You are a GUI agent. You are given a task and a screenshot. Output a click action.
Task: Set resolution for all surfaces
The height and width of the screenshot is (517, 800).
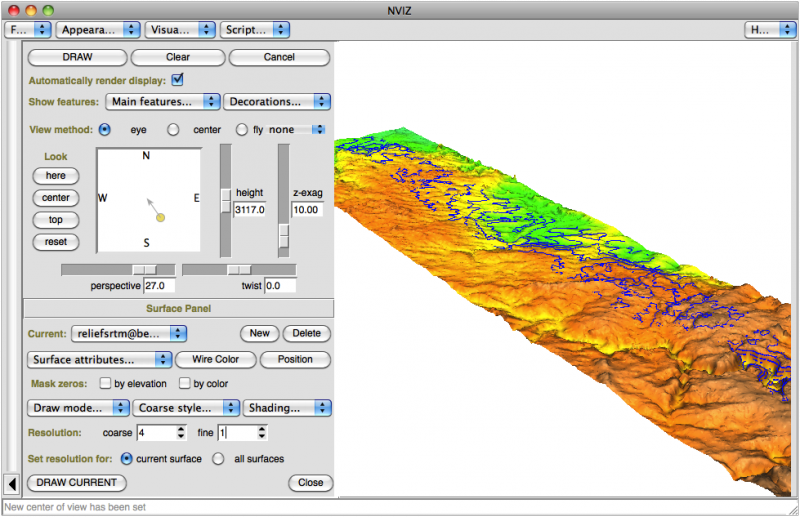pos(218,458)
